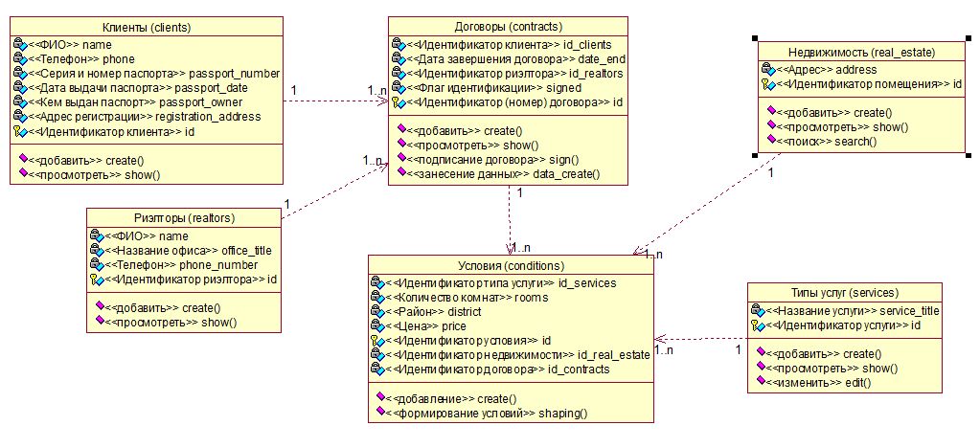Click key icon of Идентификатор услуги id
Viewport: 980px width, 448px height.
(757, 325)
